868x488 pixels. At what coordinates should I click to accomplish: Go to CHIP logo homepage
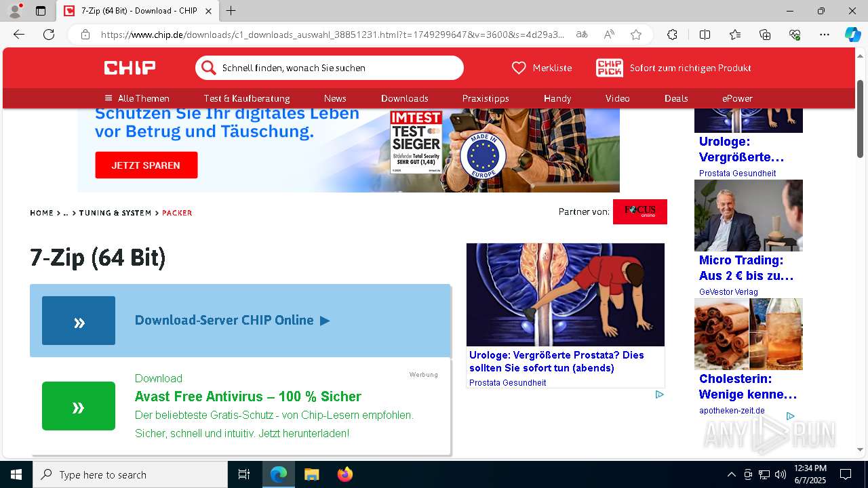point(130,68)
